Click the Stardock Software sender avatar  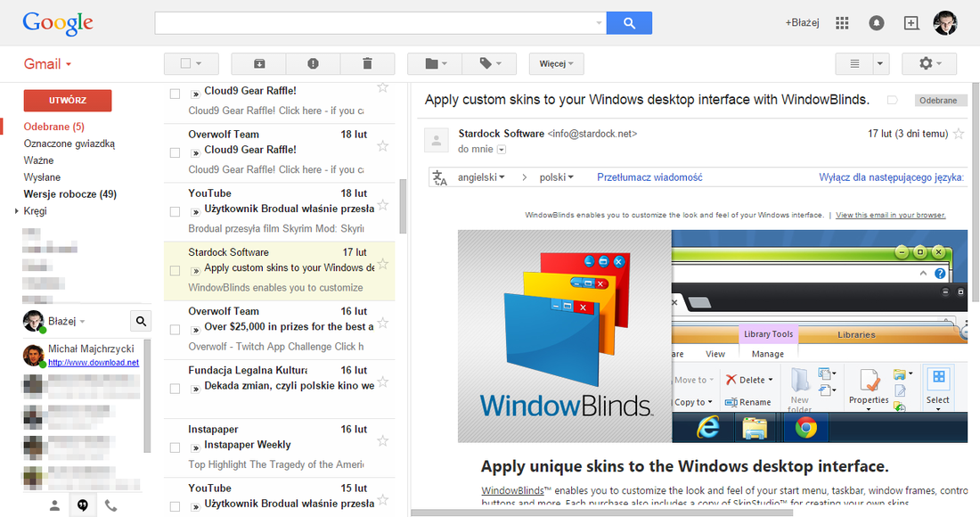[x=437, y=140]
